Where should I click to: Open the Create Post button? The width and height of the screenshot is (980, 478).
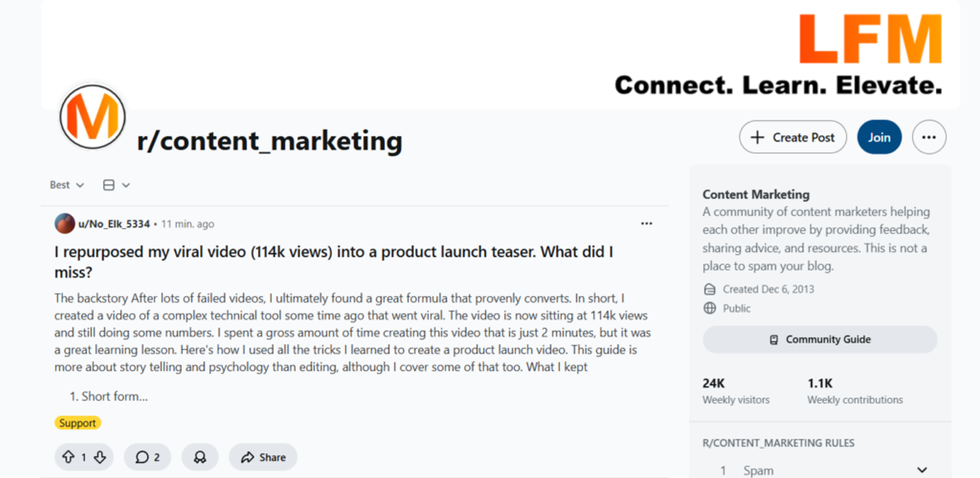(x=793, y=137)
